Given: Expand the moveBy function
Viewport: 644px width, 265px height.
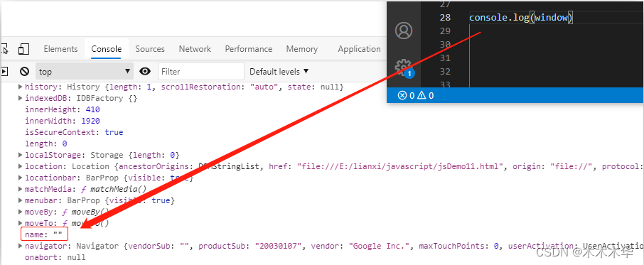Looking at the screenshot, I should 20,212.
